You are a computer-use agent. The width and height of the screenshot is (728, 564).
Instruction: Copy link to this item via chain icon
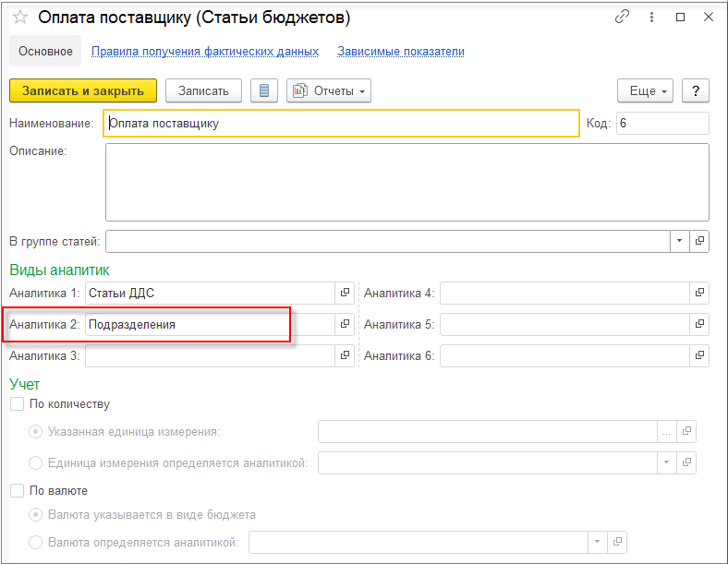pos(623,17)
